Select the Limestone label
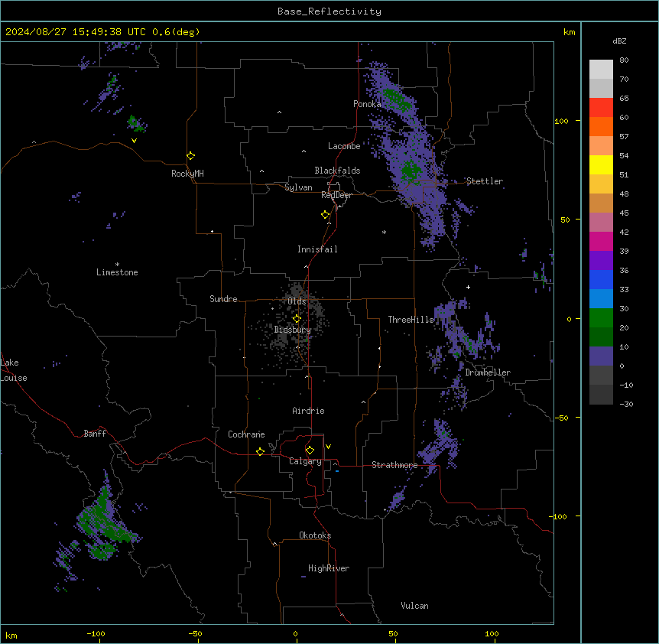Screen dimensions: 659x644 (x=117, y=272)
